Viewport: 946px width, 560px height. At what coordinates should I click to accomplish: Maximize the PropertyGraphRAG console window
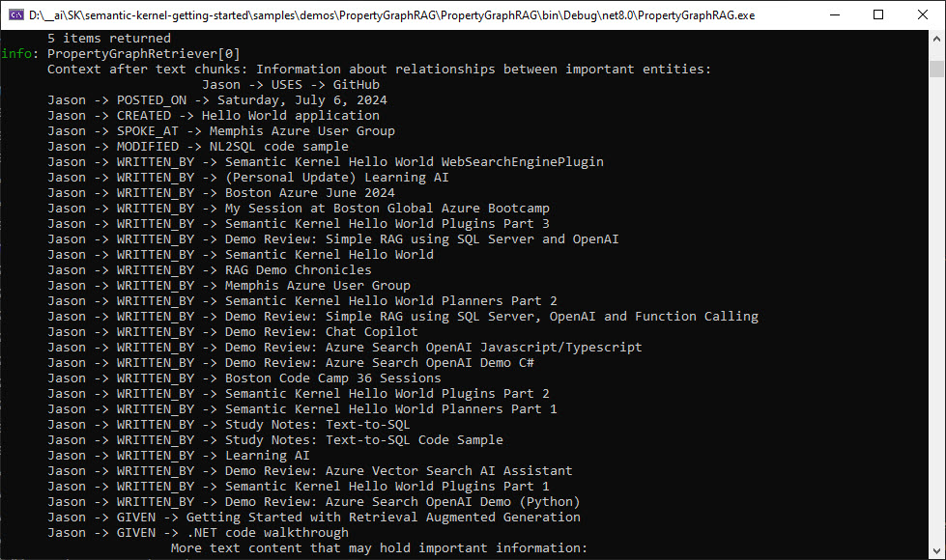click(x=878, y=14)
